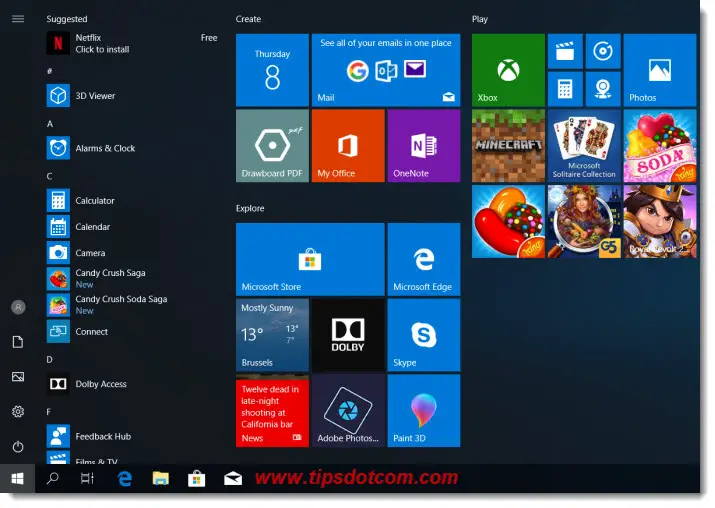Screen dimensions: 715x508
Task: Open the user account icon
Action: [x=18, y=307]
